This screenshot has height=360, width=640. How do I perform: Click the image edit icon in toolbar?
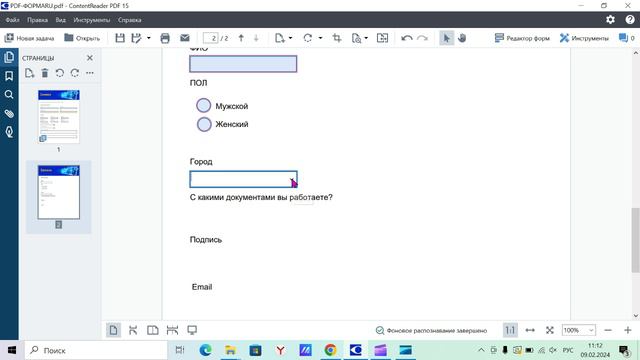(382, 38)
